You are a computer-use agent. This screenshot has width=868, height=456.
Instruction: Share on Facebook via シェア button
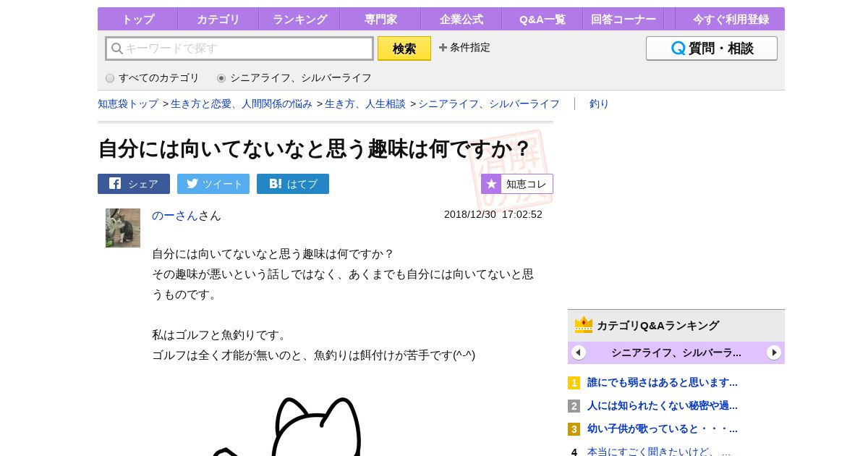tap(134, 184)
